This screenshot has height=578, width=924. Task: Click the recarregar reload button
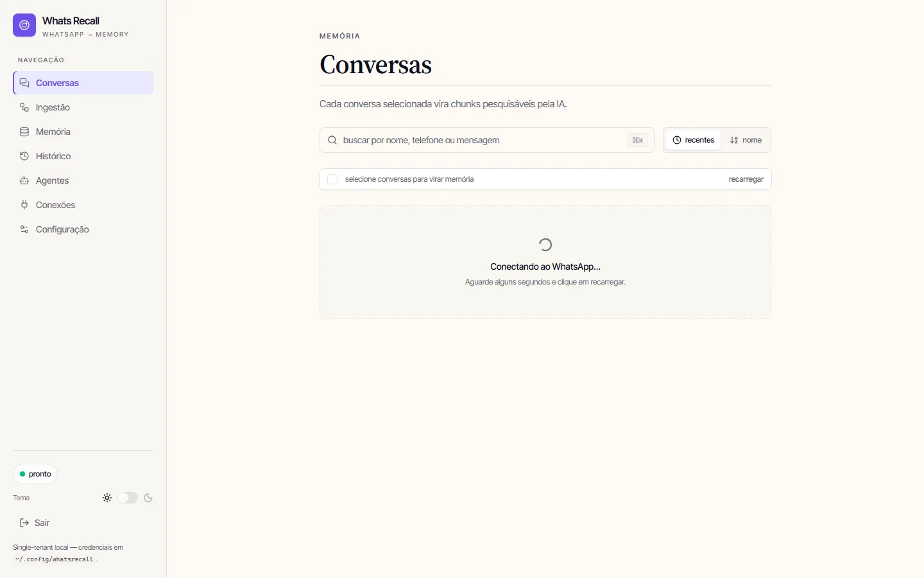(746, 179)
